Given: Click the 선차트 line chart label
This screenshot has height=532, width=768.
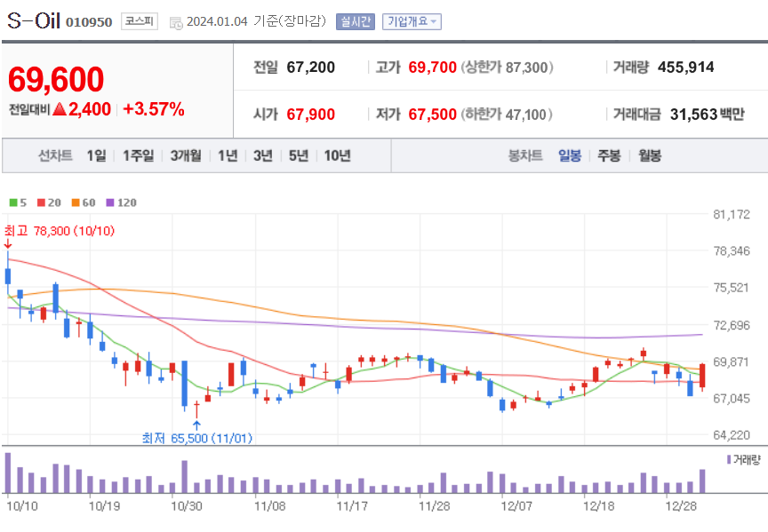Looking at the screenshot, I should point(55,155).
